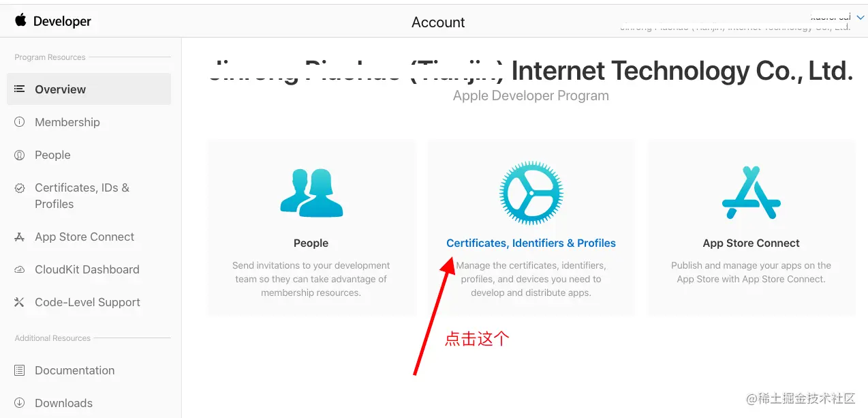The image size is (868, 418).
Task: Click the large App Store Connect icon
Action: tap(751, 193)
